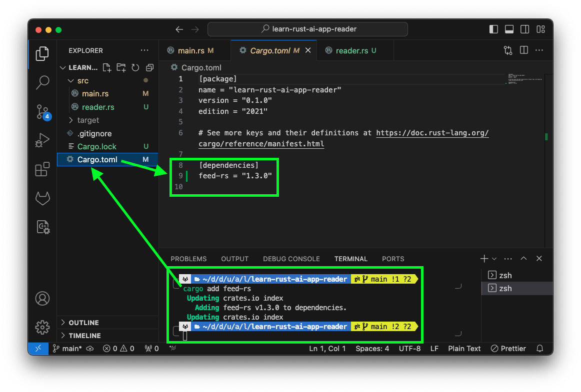Viewport: 581px width, 392px height.
Task: Create a new file in the Explorer
Action: [106, 67]
